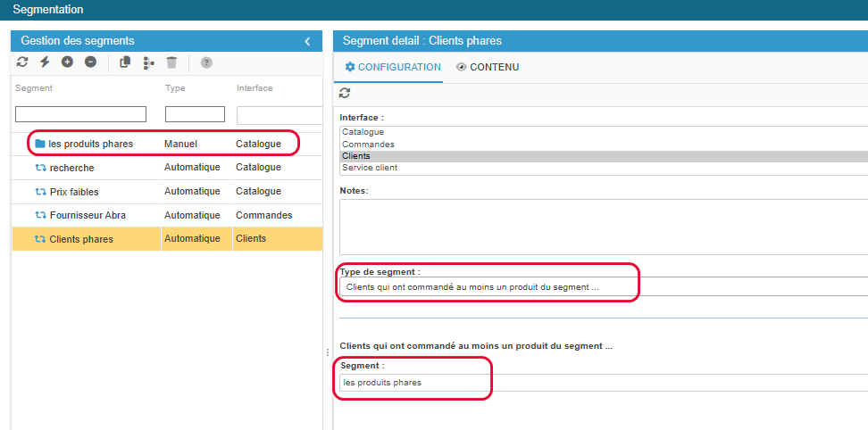This screenshot has width=868, height=430.
Task: Click 'Catalogue' cell in 'Prix faibles' row
Action: (x=258, y=191)
